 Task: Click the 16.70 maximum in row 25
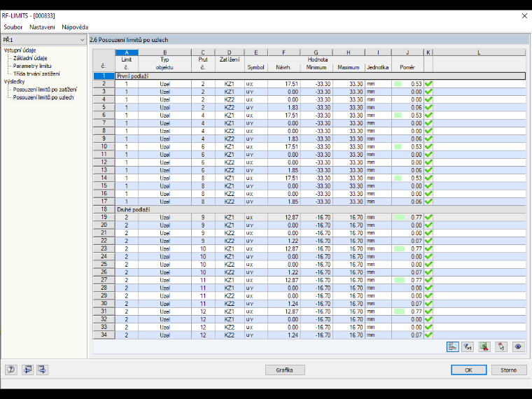click(x=356, y=265)
